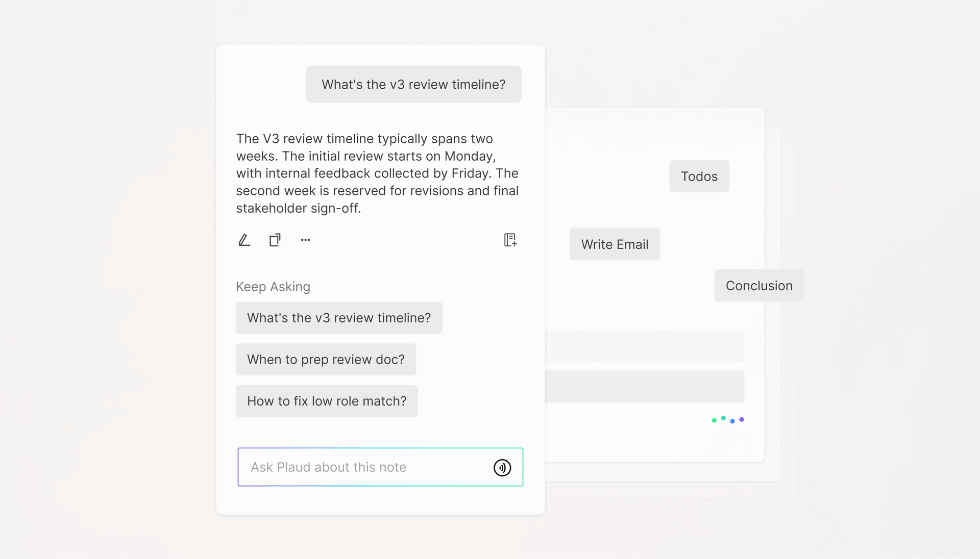Image resolution: width=980 pixels, height=559 pixels.
Task: Click the Keep Asking heading
Action: (273, 287)
